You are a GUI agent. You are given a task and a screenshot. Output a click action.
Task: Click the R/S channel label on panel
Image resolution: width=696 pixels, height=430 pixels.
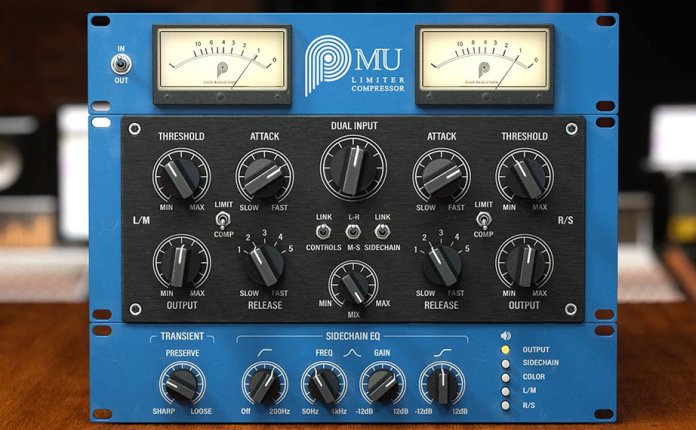tap(565, 220)
